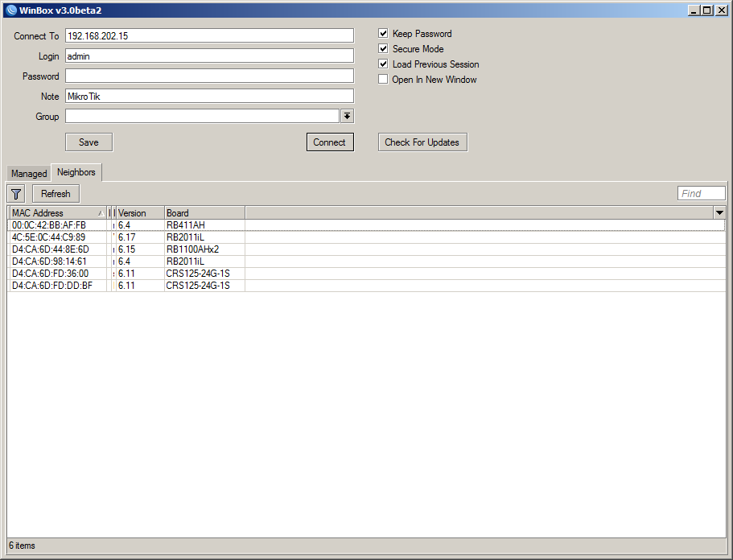The height and width of the screenshot is (560, 733).
Task: Click the WinBox icon in title bar
Action: click(10, 10)
